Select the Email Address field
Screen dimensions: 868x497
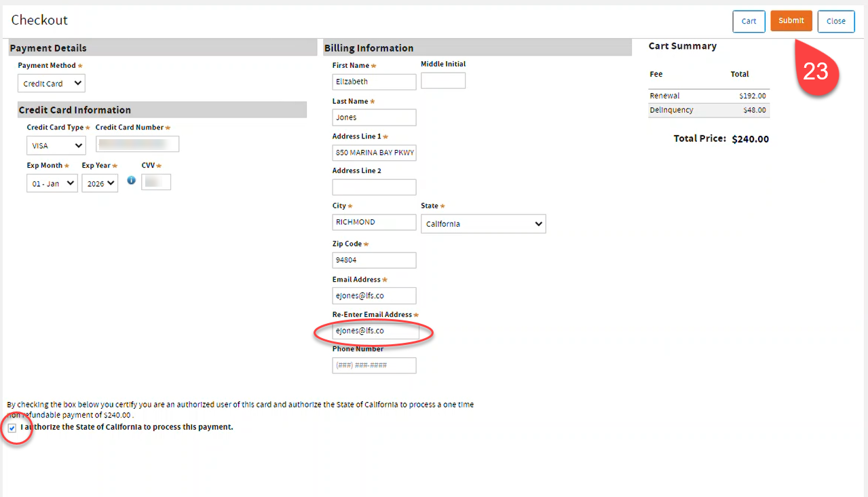coord(374,295)
